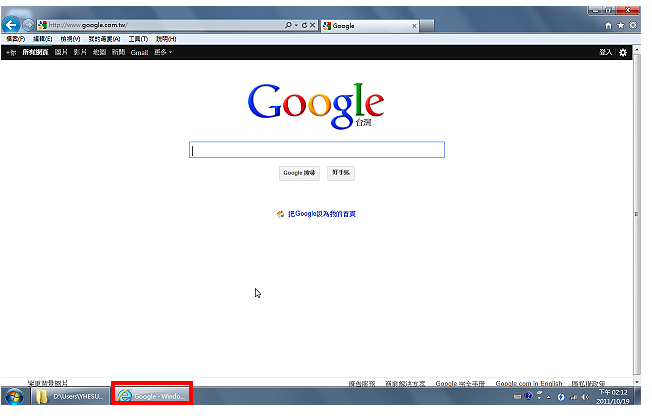Click the page scrollbar up arrow

coord(637,50)
